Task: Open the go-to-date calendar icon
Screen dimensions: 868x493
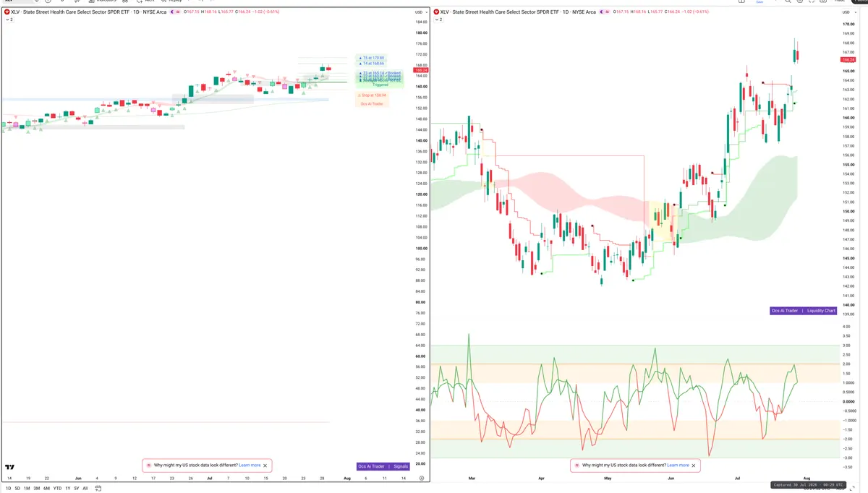Action: (98, 488)
